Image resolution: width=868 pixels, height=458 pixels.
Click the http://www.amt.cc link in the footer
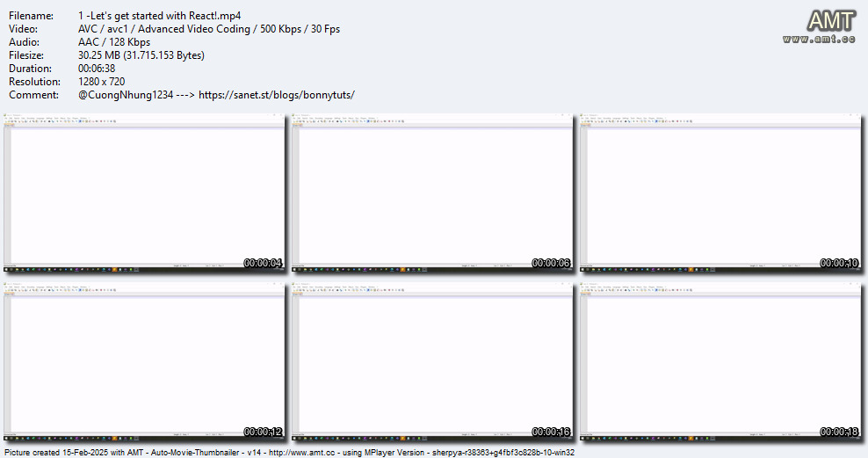coord(301,453)
